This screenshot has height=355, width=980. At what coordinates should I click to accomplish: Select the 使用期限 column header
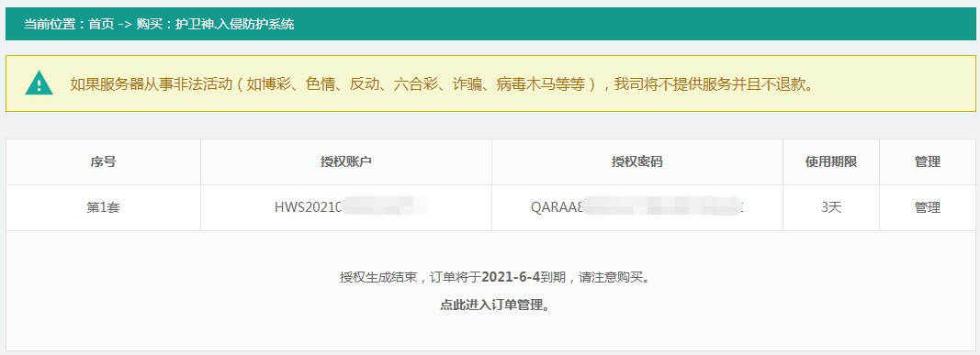tap(830, 161)
